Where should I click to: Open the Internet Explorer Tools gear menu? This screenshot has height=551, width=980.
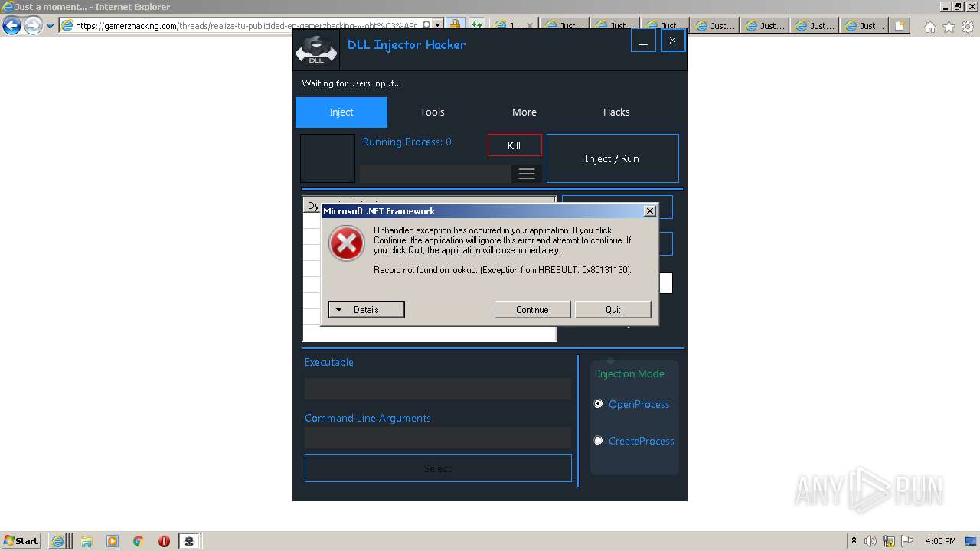(x=968, y=27)
